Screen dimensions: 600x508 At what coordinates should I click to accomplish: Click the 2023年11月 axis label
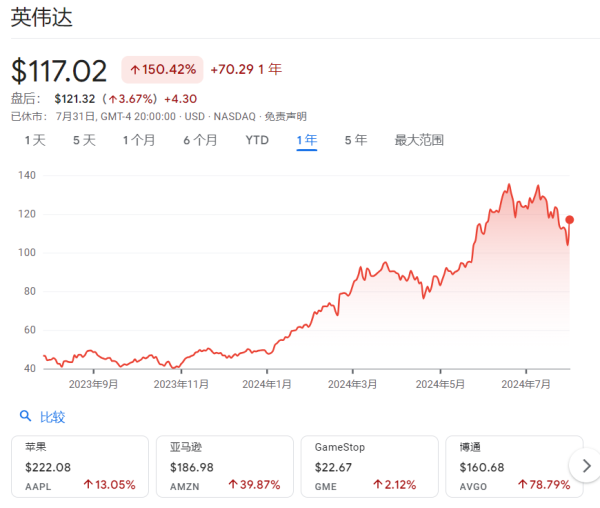click(181, 384)
